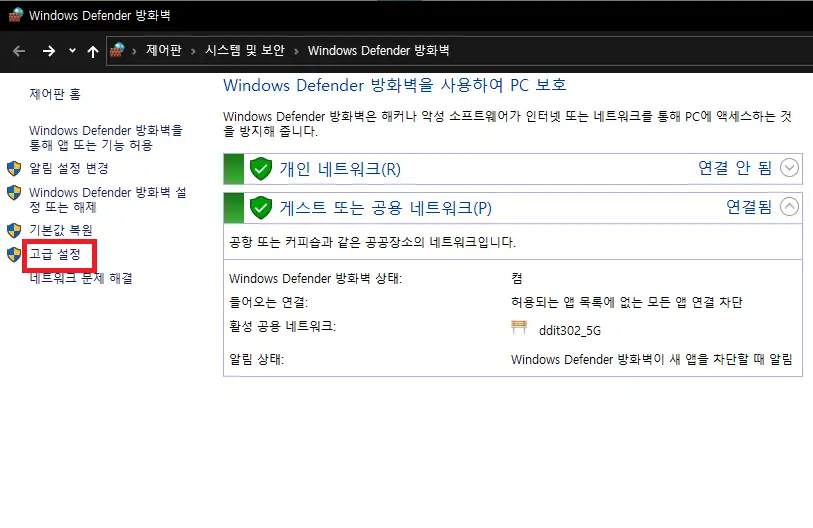The image size is (813, 528).
Task: Click green shield icon of 개인 네트워크
Action: click(x=261, y=169)
